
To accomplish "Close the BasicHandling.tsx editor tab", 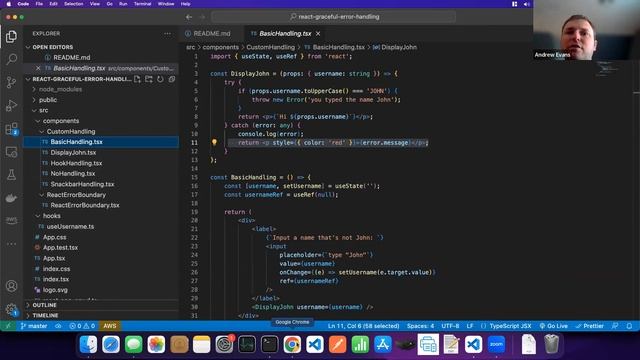I will (318, 33).
